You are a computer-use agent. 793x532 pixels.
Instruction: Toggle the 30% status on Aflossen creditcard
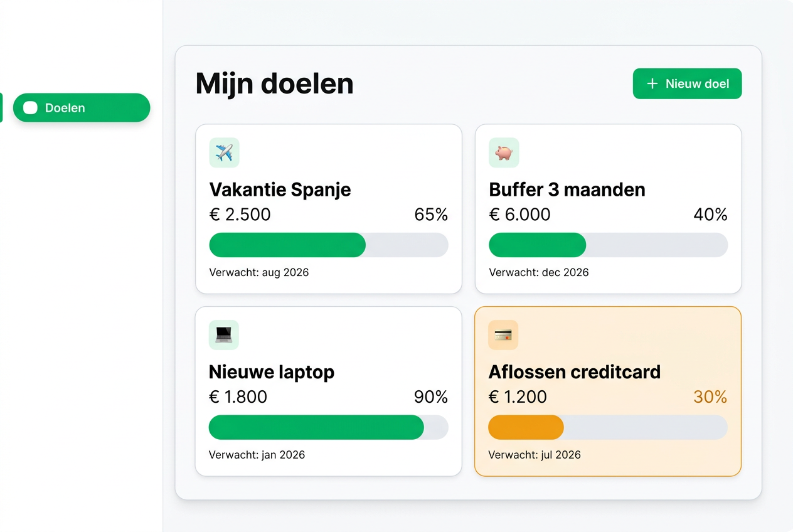(x=710, y=397)
